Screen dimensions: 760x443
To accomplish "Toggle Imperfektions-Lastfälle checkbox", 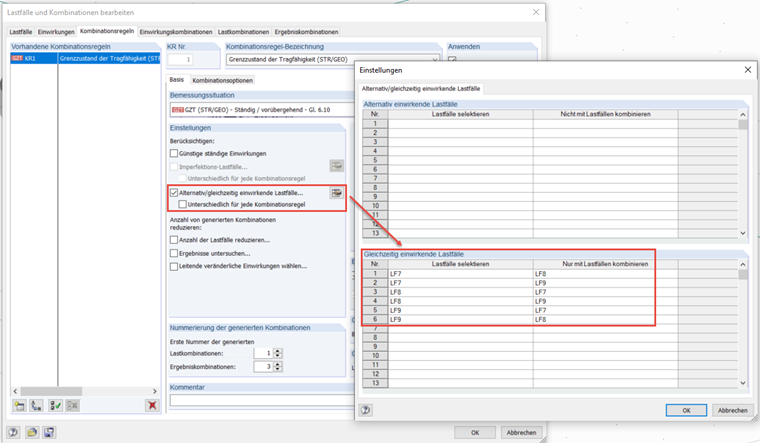I will (x=174, y=167).
